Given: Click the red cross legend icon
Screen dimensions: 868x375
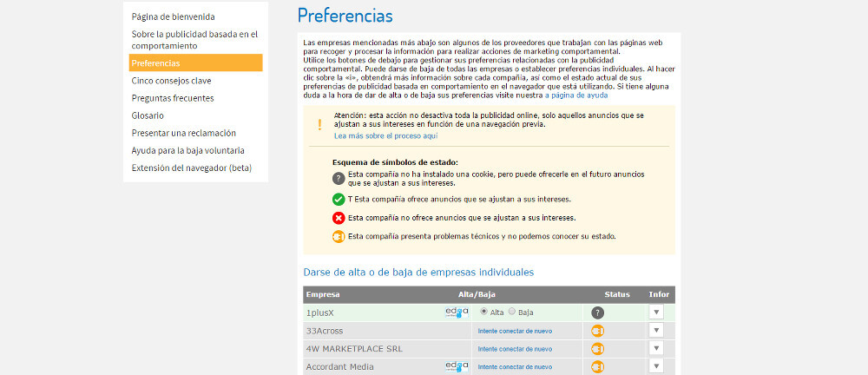Looking at the screenshot, I should 339,218.
